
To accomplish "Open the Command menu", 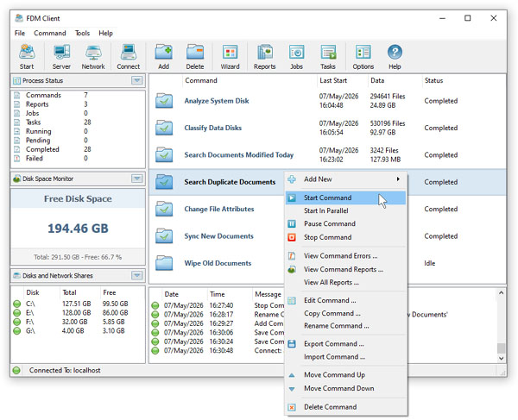I will click(50, 34).
